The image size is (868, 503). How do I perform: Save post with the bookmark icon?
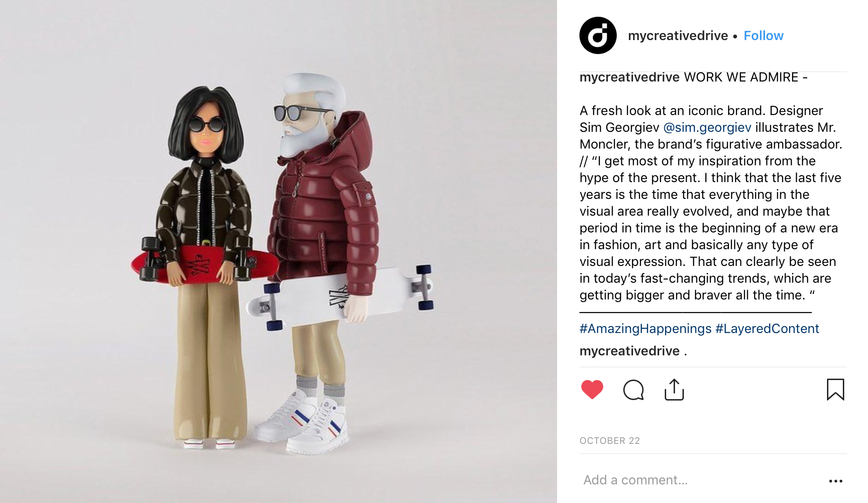tap(835, 389)
